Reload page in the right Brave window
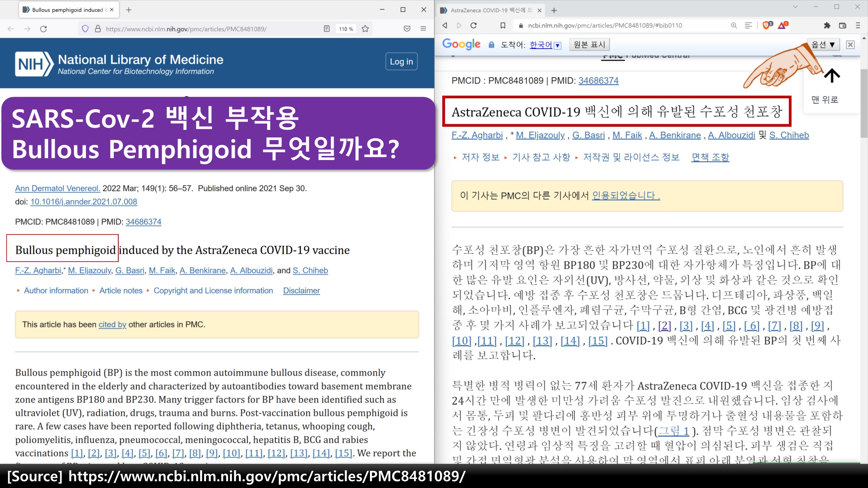868x488 pixels. pos(474,25)
